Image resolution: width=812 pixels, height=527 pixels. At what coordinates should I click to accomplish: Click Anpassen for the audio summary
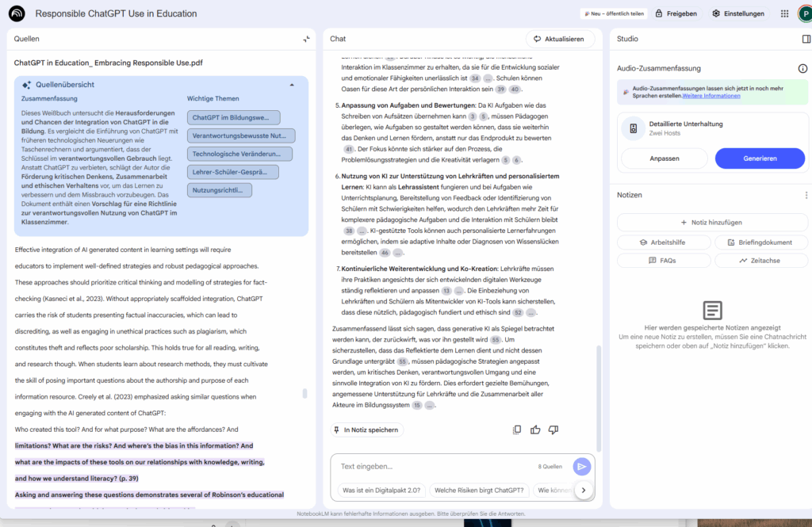[665, 158]
